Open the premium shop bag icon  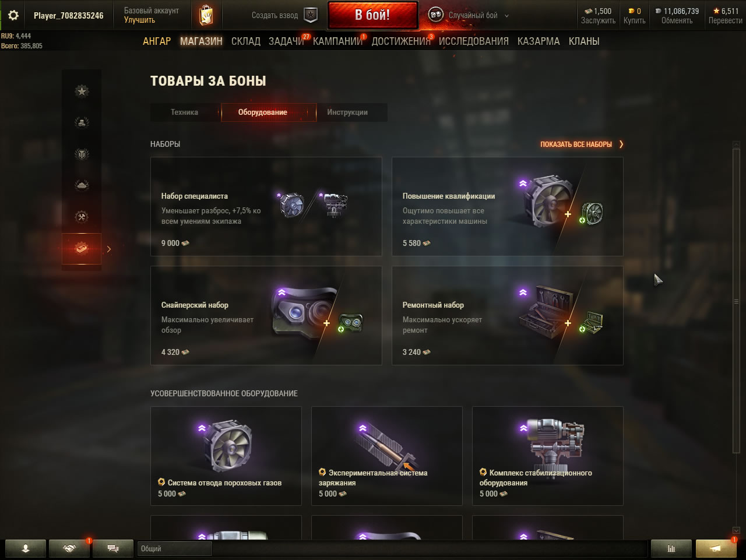pyautogui.click(x=206, y=16)
